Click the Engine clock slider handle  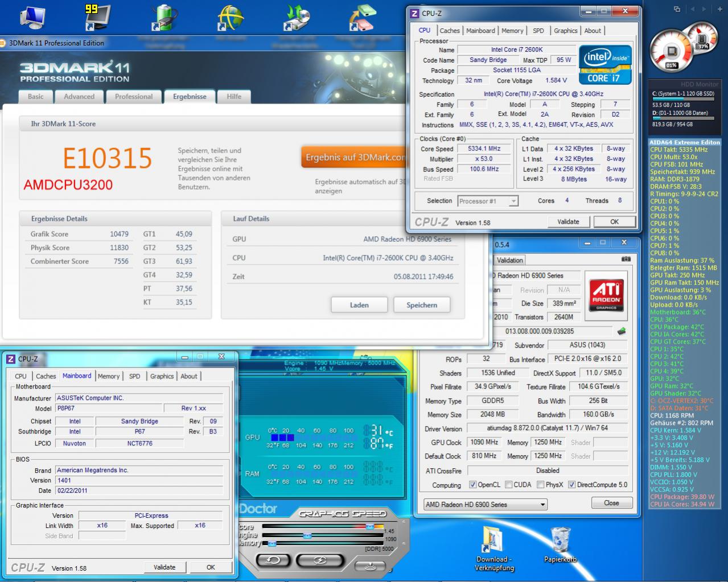[x=307, y=535]
